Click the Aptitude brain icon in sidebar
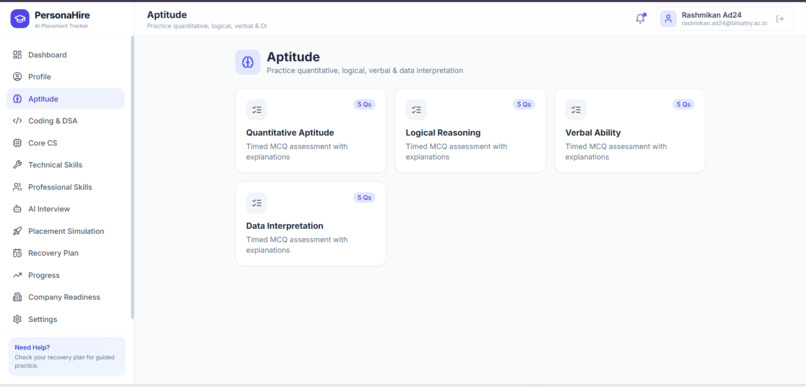The height and width of the screenshot is (387, 806). point(17,99)
